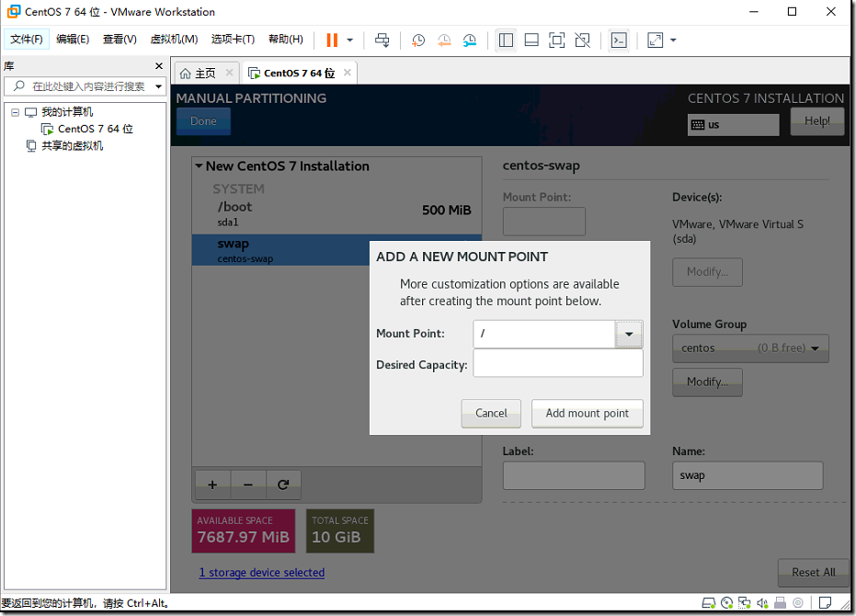
Task: Switch to Unity mode
Action: tap(583, 40)
